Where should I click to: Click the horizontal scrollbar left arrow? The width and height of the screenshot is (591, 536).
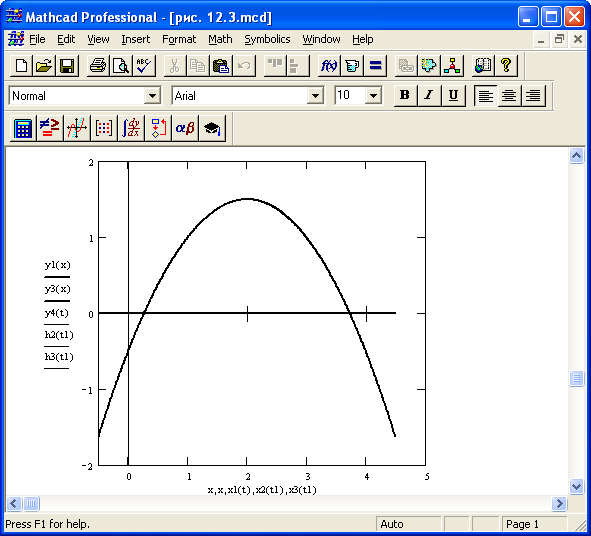14,503
